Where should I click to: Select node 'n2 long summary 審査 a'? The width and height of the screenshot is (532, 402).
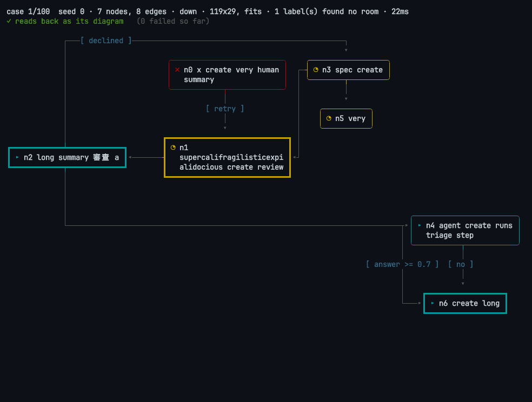(68, 157)
